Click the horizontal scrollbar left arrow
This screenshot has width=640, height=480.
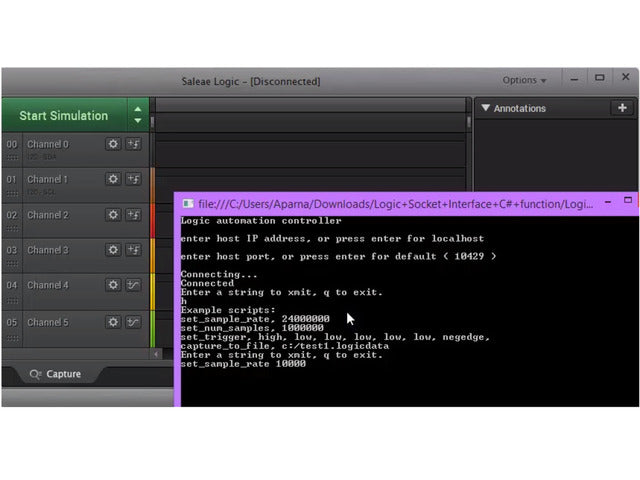point(156,354)
